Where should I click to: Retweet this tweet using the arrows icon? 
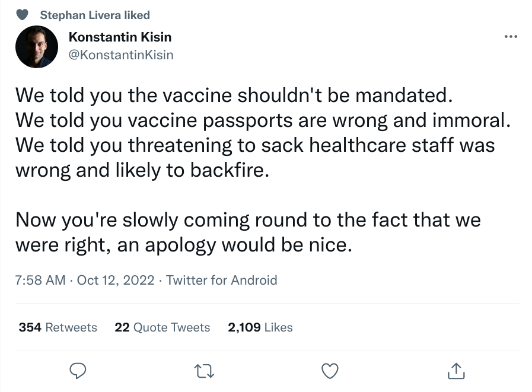[204, 371]
